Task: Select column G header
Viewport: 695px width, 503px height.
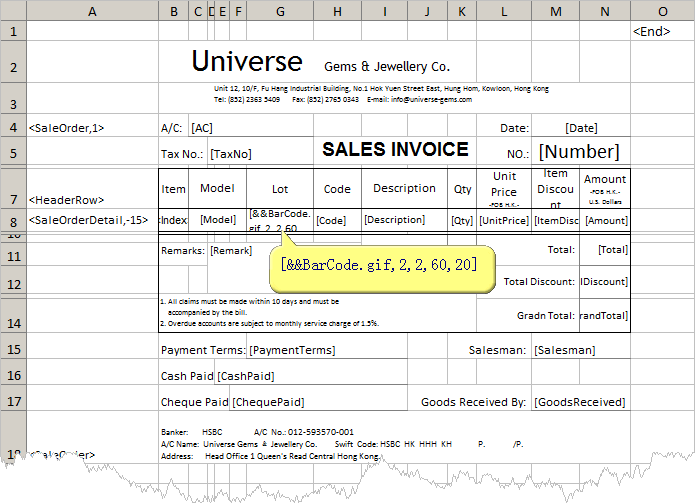Action: (279, 11)
